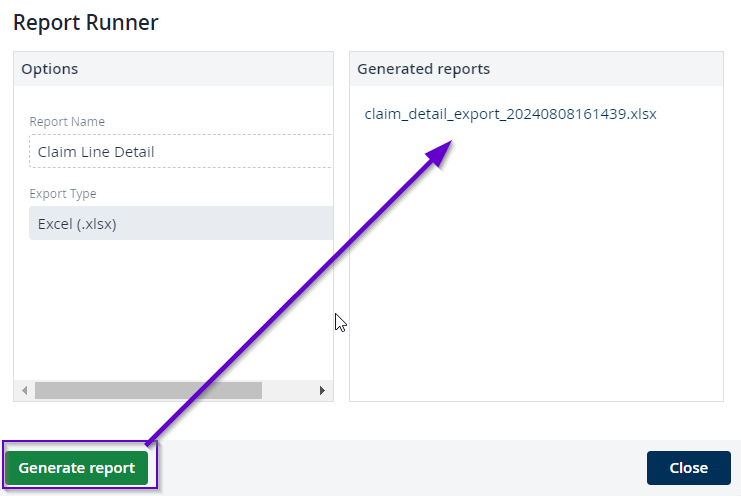Screen dimensions: 741x496
Task: Click the Report Name field label
Action: pos(67,122)
